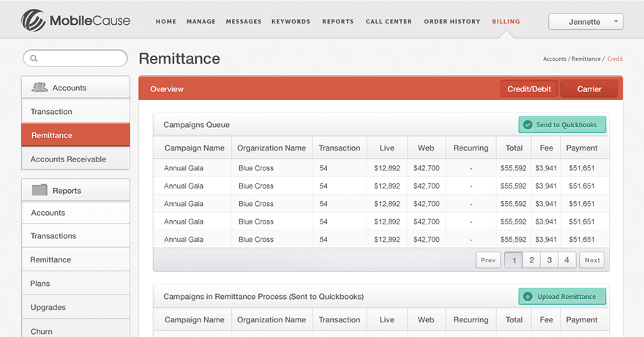The height and width of the screenshot is (337, 644).
Task: Click the Reports folder icon
Action: click(40, 190)
